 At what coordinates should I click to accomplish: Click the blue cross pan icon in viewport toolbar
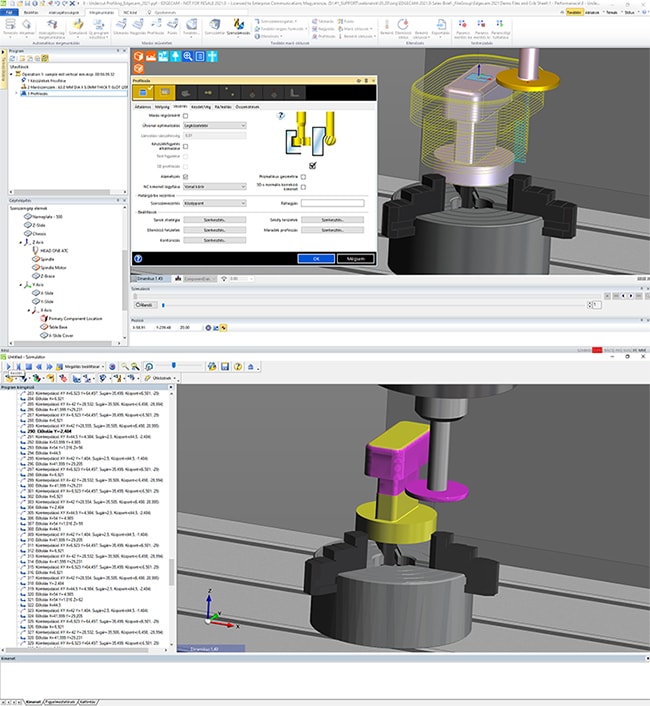(x=212, y=56)
